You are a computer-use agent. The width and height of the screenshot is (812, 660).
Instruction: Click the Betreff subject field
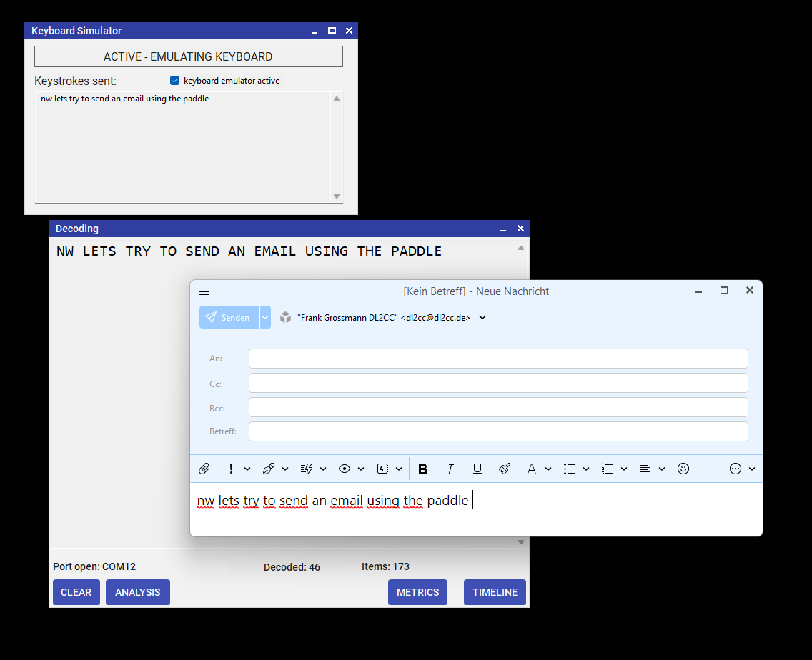(x=498, y=431)
